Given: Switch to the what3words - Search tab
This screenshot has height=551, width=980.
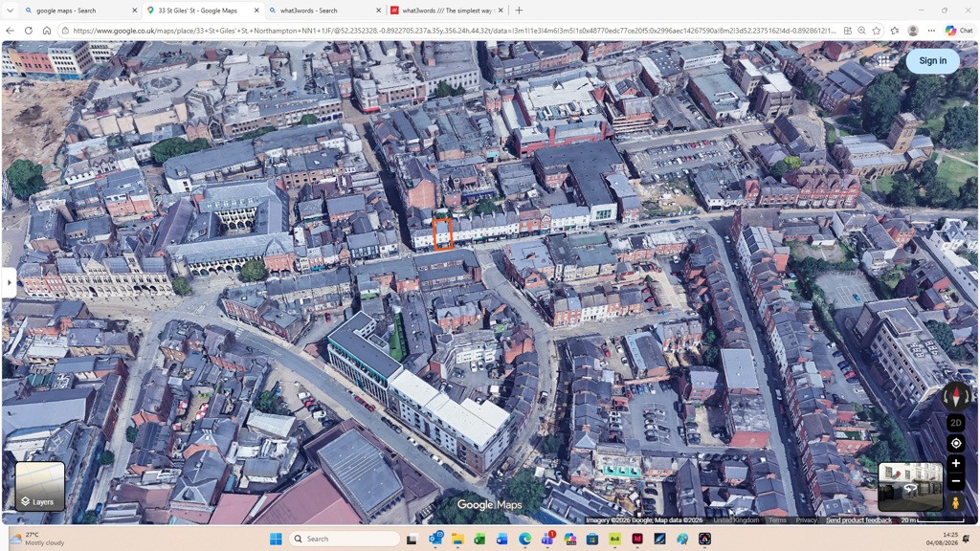Looking at the screenshot, I should click(x=323, y=11).
